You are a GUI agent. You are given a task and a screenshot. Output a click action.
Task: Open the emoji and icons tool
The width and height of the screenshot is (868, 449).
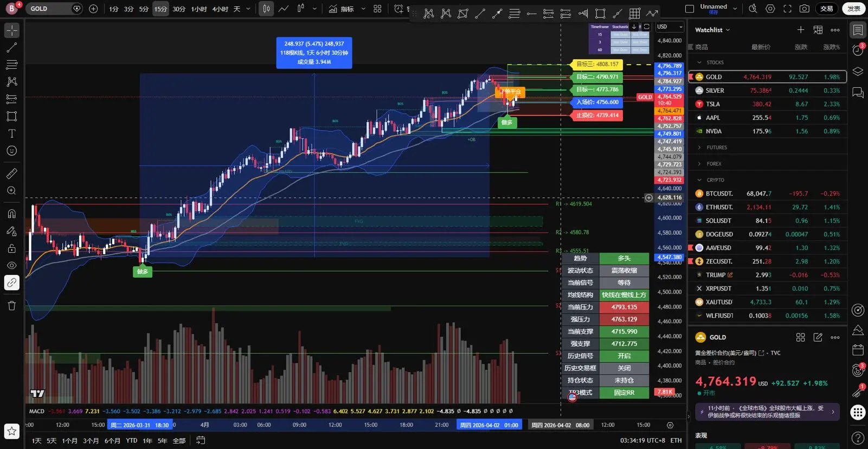(x=11, y=151)
